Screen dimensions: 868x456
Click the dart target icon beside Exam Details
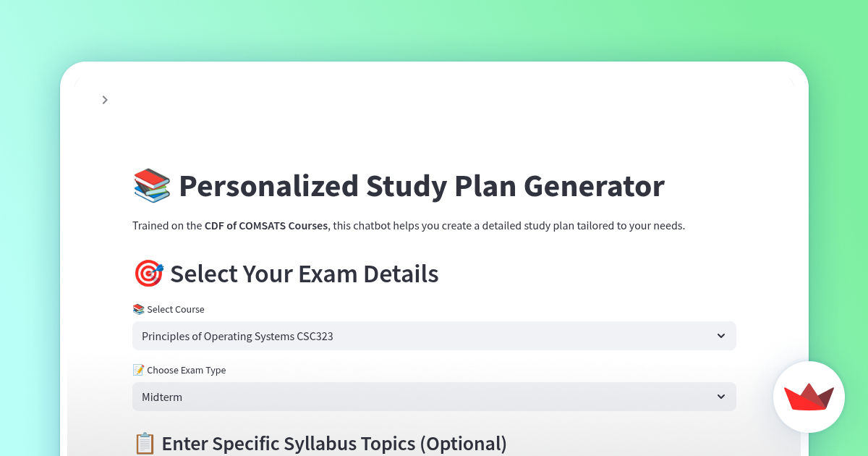tap(148, 274)
